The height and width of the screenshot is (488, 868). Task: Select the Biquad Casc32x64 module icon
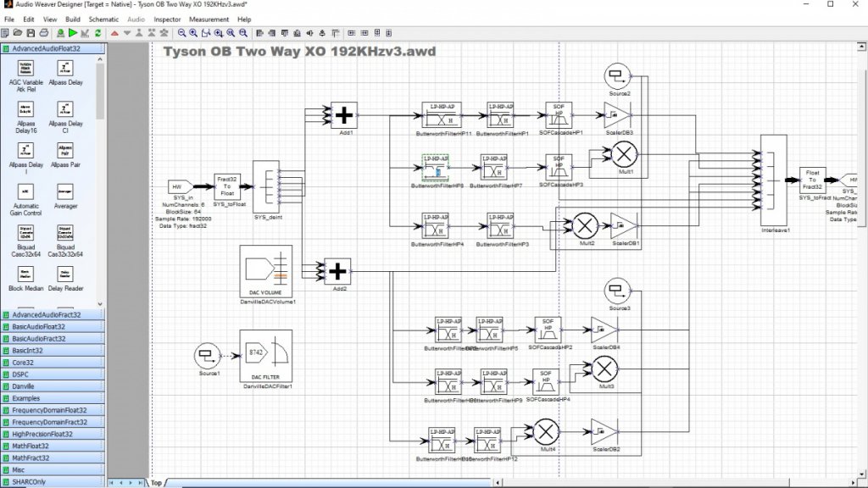click(x=25, y=232)
